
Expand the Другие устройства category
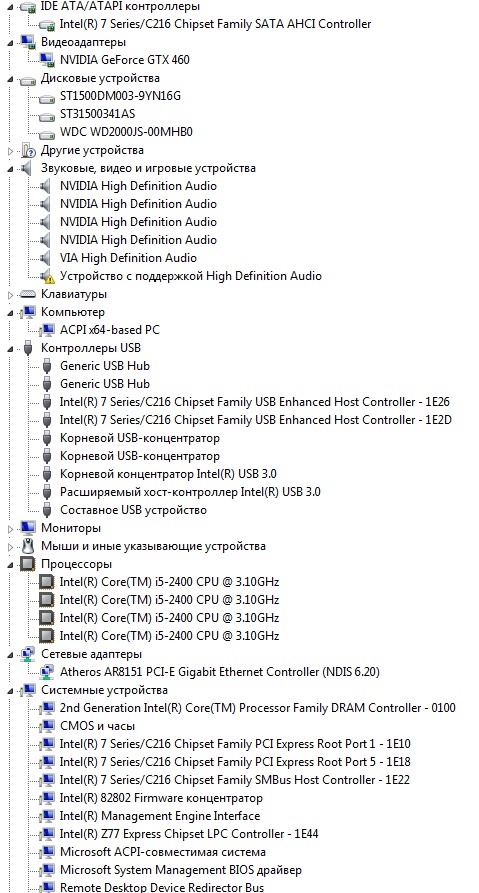(10, 151)
